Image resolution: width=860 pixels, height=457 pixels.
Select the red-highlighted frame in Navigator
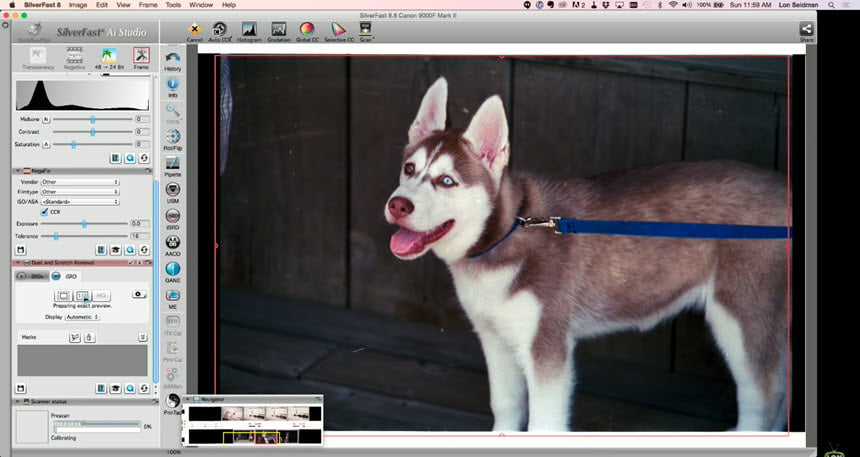(x=267, y=437)
